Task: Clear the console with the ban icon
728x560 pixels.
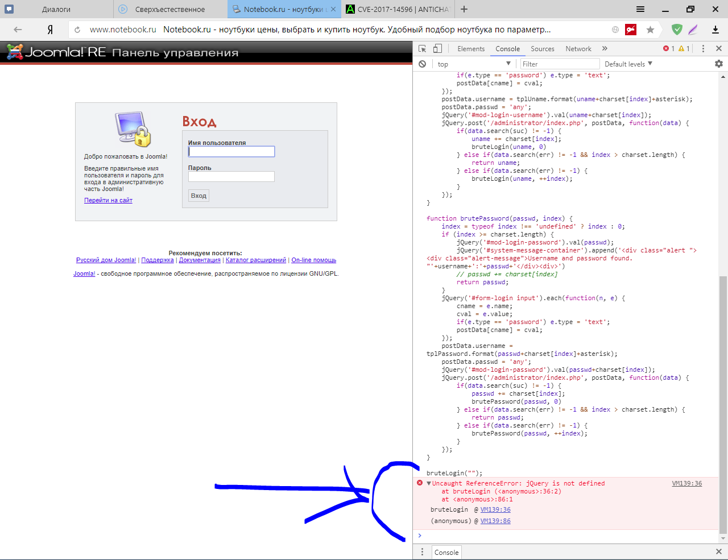Action: tap(422, 64)
